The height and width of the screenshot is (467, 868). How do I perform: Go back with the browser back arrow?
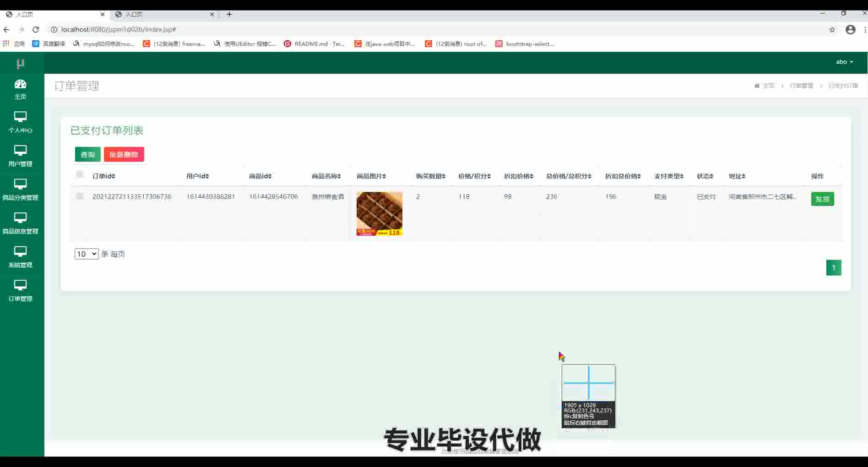point(6,29)
